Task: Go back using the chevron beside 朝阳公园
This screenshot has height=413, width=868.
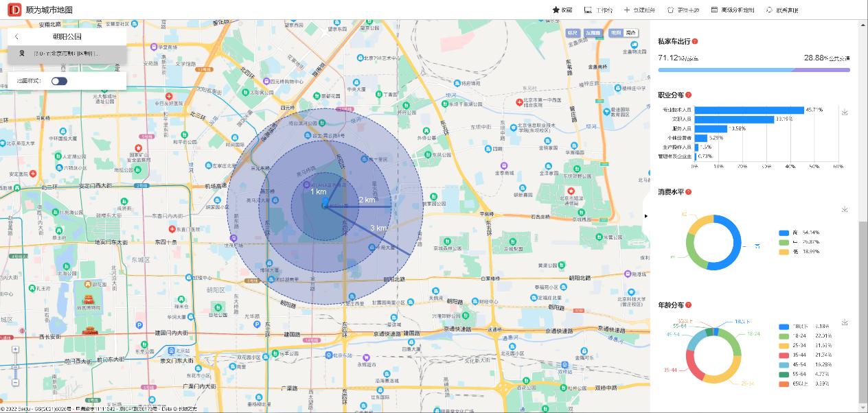Action: tap(16, 36)
